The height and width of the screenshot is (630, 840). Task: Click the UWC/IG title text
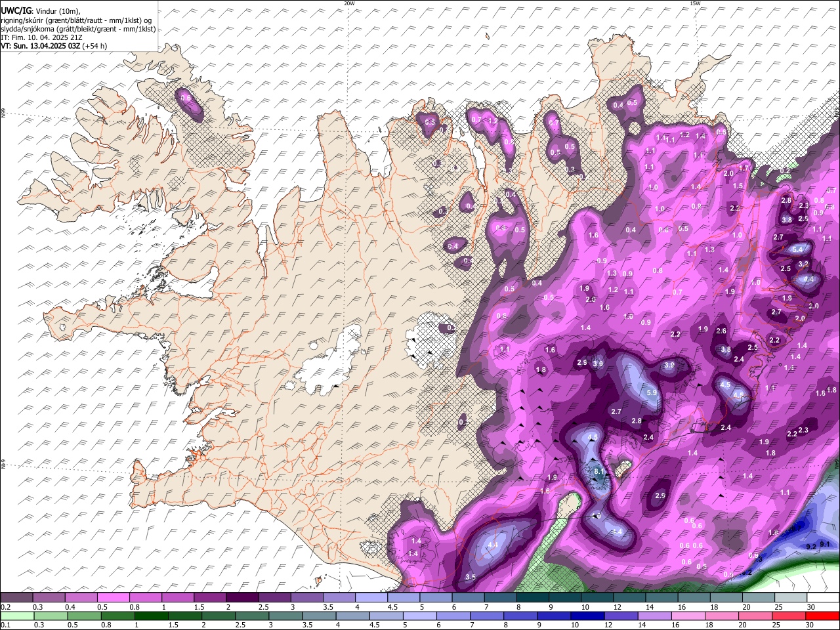16,10
